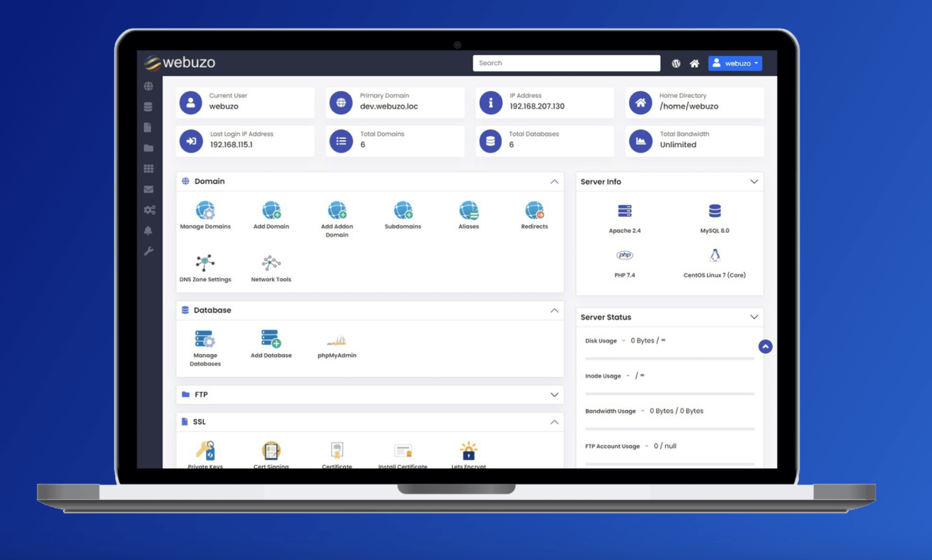
Task: Open notifications bell in the sidebar
Action: click(149, 230)
